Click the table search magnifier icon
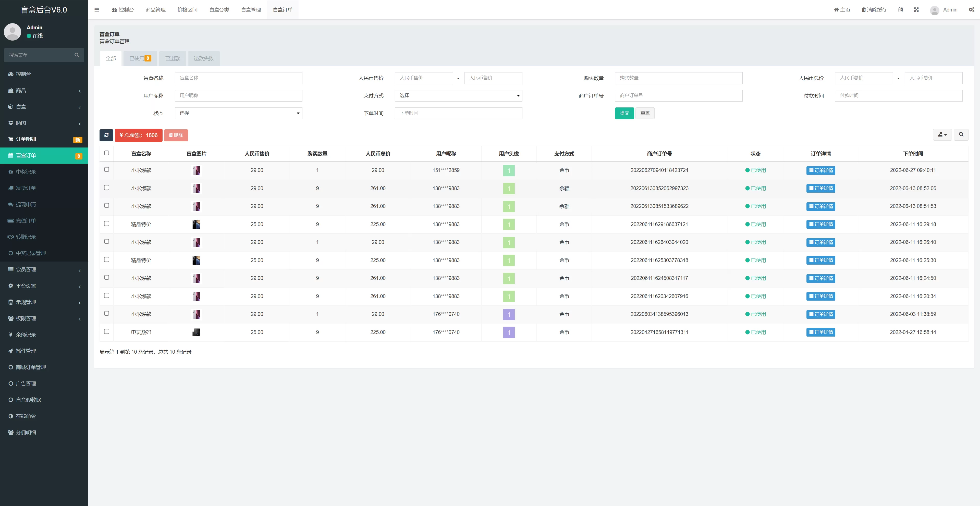This screenshot has height=506, width=980. pos(961,135)
